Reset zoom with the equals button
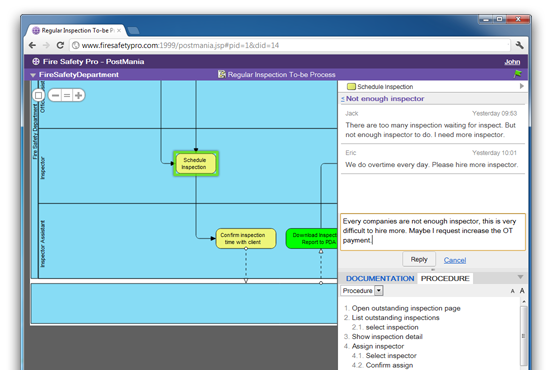The image size is (550, 370). point(67,95)
